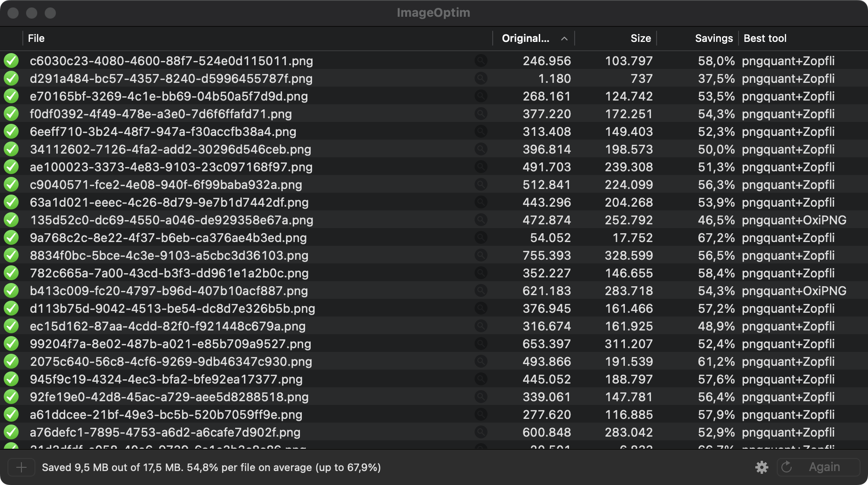Select file name 8834f0bc-5bce-4c3e-9103-a5cbc3d36103.png
The height and width of the screenshot is (485, 868).
[169, 256]
